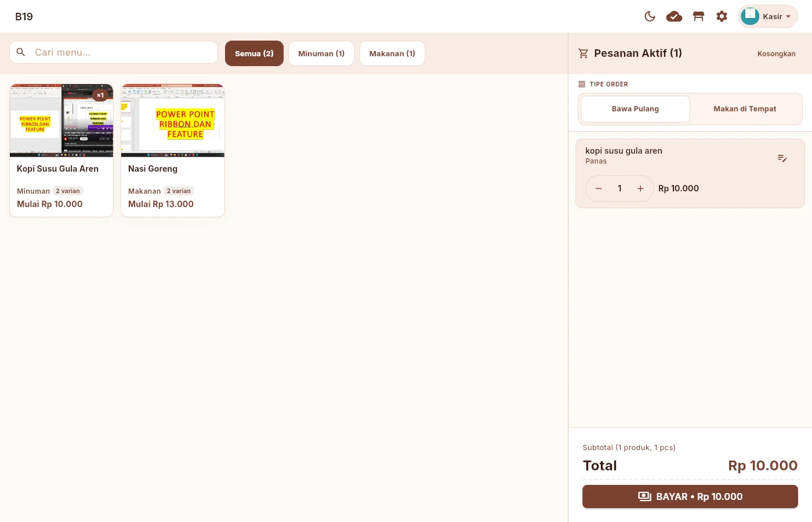Screen dimensions: 812x522
Task: Click the 'Panas' variant label in order
Action: [596, 161]
